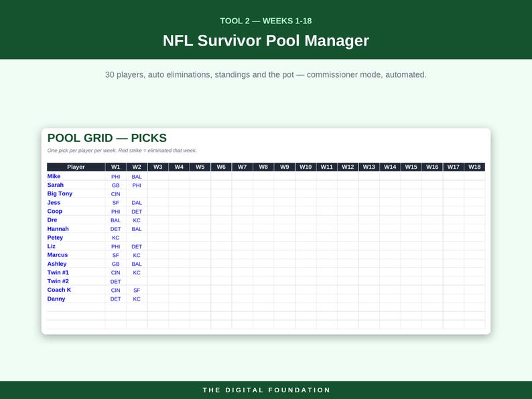Click the W15 column header
The image size is (532, 399).
[x=411, y=167]
